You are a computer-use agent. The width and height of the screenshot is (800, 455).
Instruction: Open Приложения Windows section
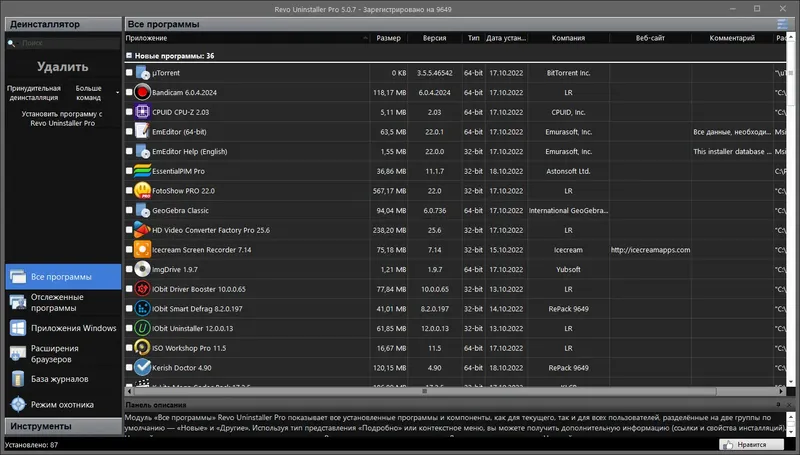[63, 328]
